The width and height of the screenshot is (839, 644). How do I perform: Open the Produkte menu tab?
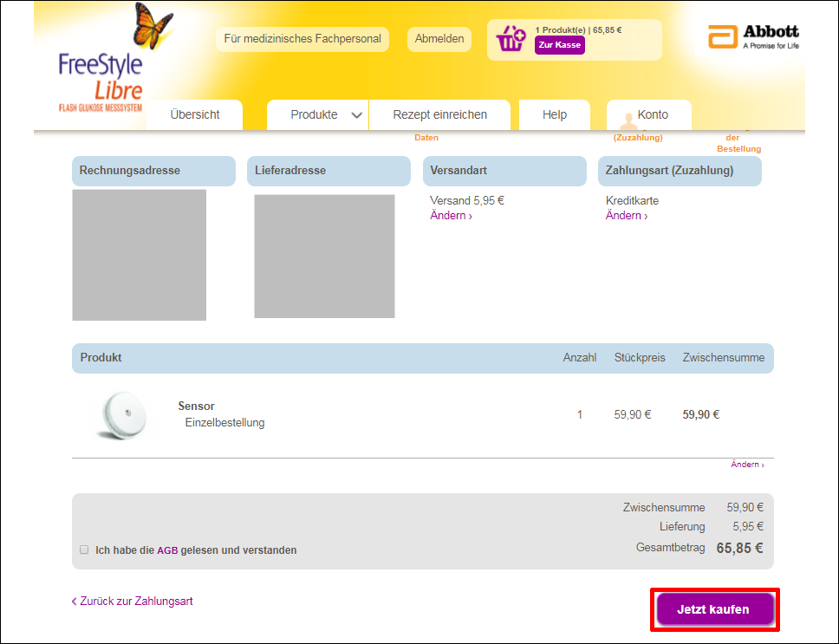pyautogui.click(x=318, y=114)
